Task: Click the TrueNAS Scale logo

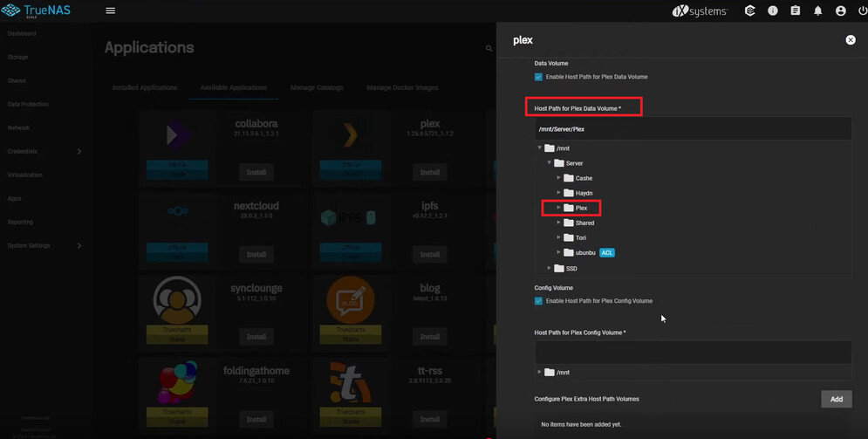Action: [x=36, y=10]
